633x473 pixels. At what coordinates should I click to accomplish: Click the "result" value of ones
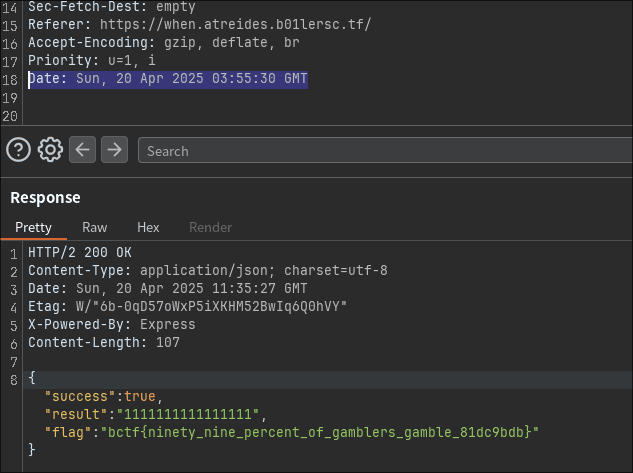[x=189, y=414]
